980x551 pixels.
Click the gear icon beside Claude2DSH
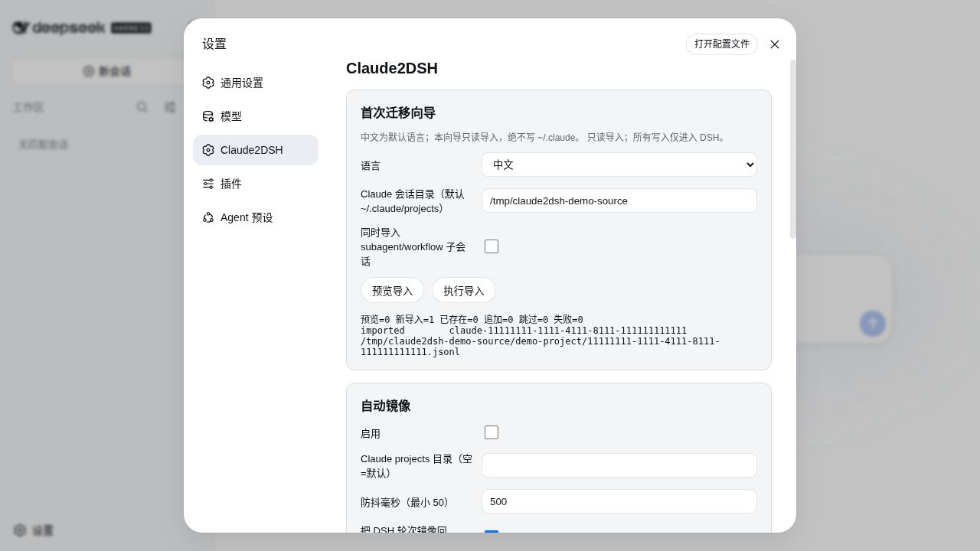[208, 150]
